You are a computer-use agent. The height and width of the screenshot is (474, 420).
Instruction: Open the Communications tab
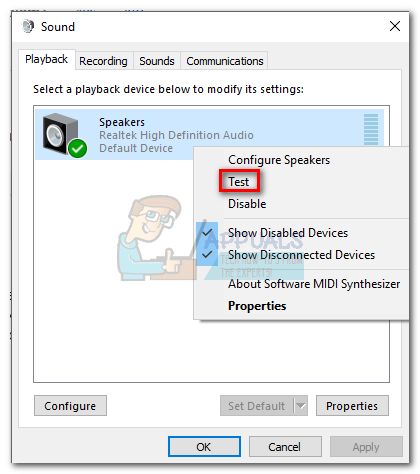click(225, 61)
